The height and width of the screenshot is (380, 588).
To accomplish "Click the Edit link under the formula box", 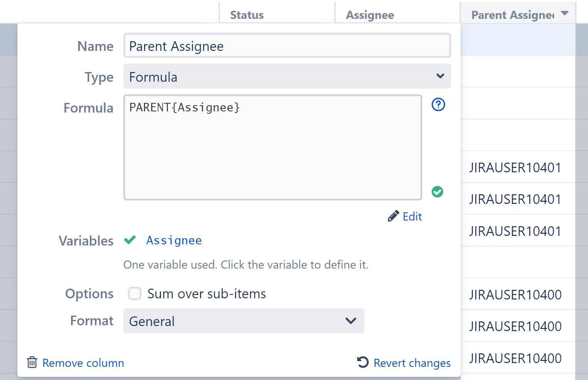I will tap(412, 216).
